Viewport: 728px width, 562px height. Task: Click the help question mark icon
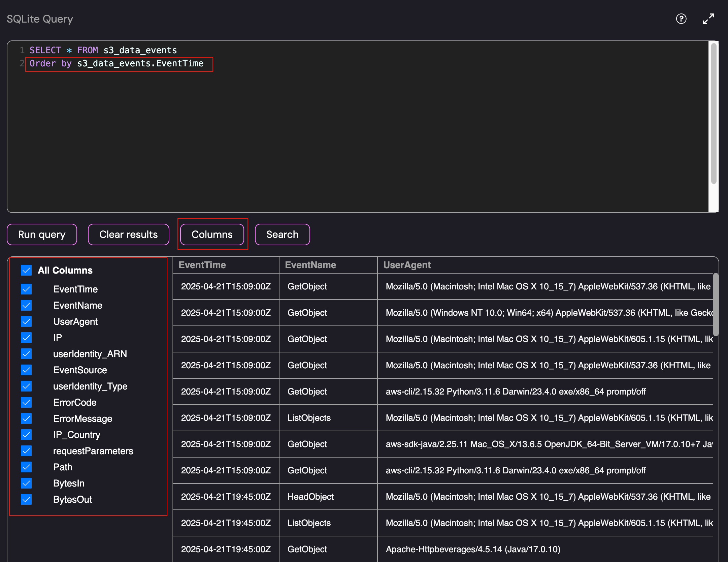pyautogui.click(x=681, y=19)
